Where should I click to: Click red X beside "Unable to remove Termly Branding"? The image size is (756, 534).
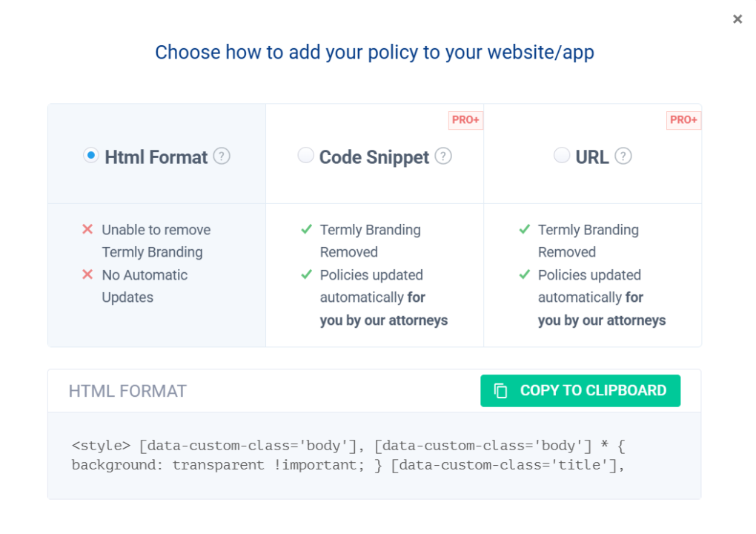coord(87,230)
